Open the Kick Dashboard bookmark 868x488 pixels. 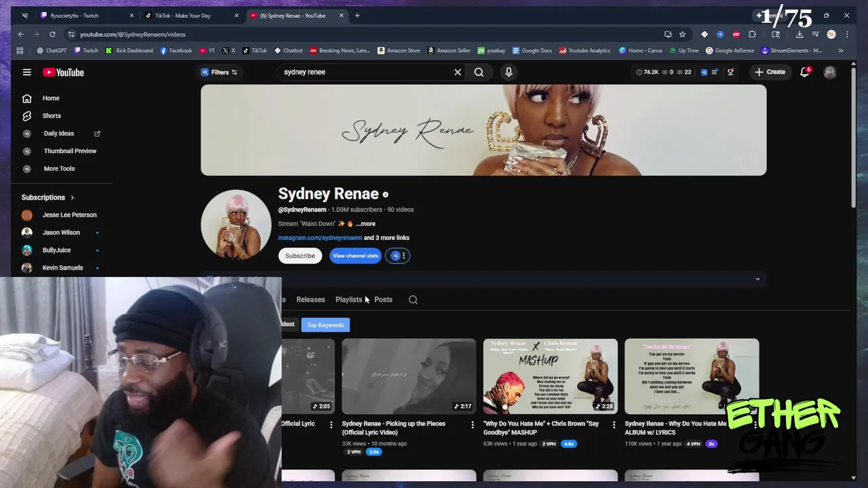129,50
